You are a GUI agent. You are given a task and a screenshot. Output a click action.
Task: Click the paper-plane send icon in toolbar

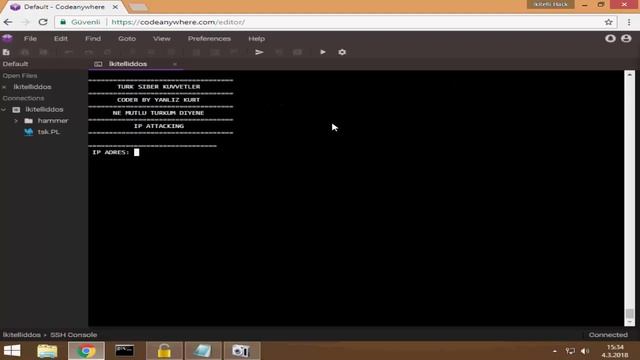click(259, 52)
